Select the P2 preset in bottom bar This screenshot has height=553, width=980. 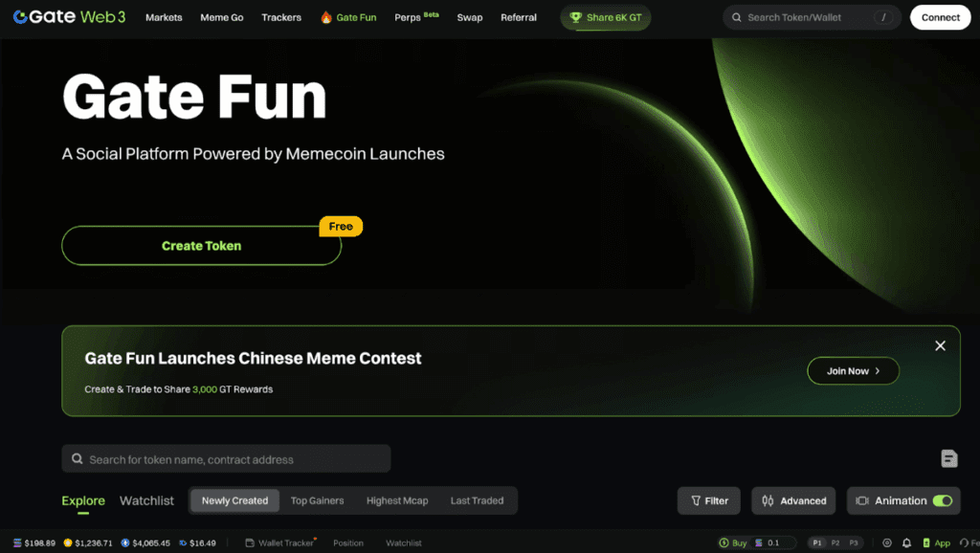pyautogui.click(x=835, y=543)
